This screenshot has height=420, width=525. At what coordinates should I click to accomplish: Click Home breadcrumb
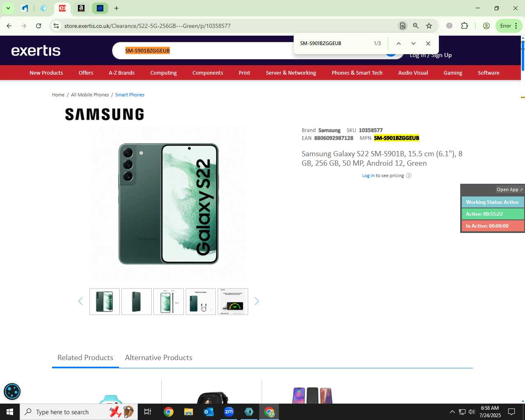pos(58,95)
